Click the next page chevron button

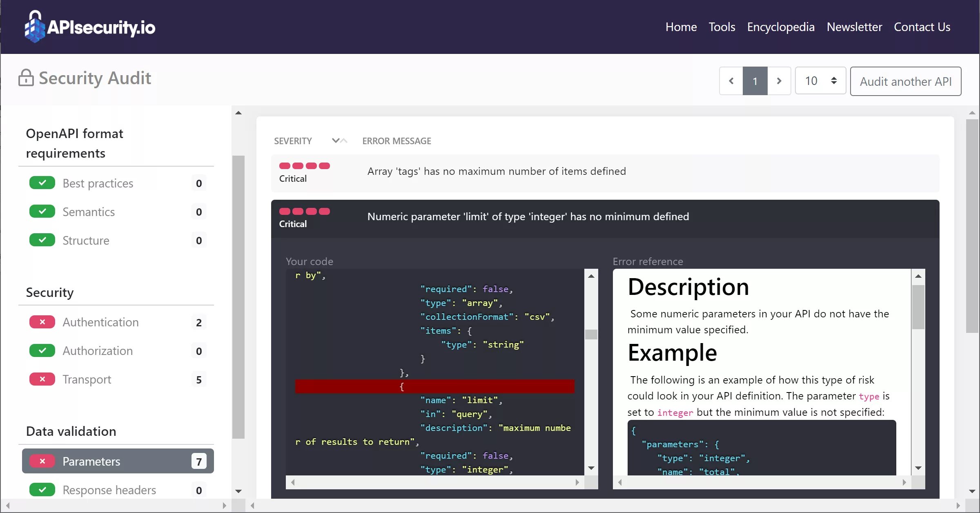tap(778, 81)
